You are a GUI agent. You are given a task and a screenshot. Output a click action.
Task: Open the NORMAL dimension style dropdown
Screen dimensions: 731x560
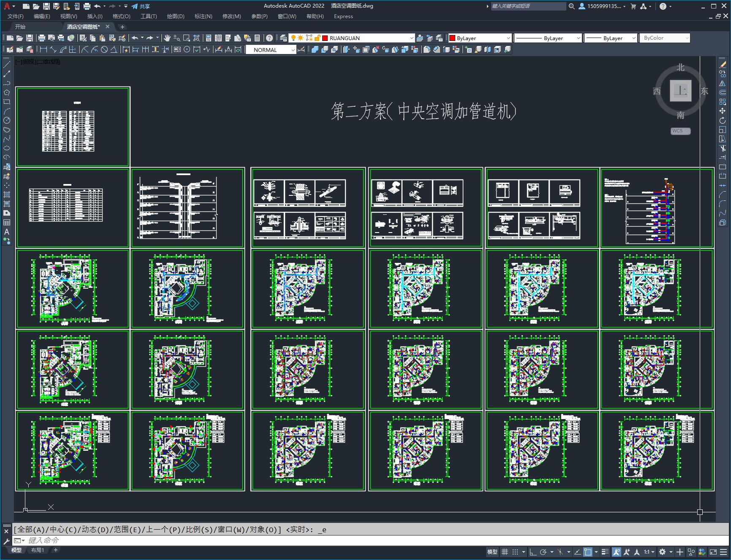pyautogui.click(x=293, y=50)
